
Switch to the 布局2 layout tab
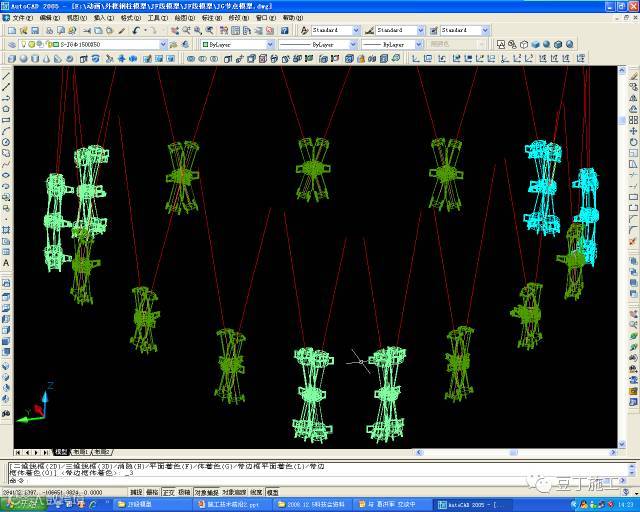[102, 452]
